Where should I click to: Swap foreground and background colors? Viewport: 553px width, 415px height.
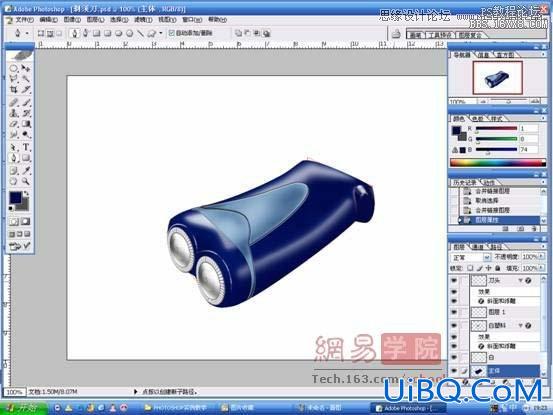26,193
